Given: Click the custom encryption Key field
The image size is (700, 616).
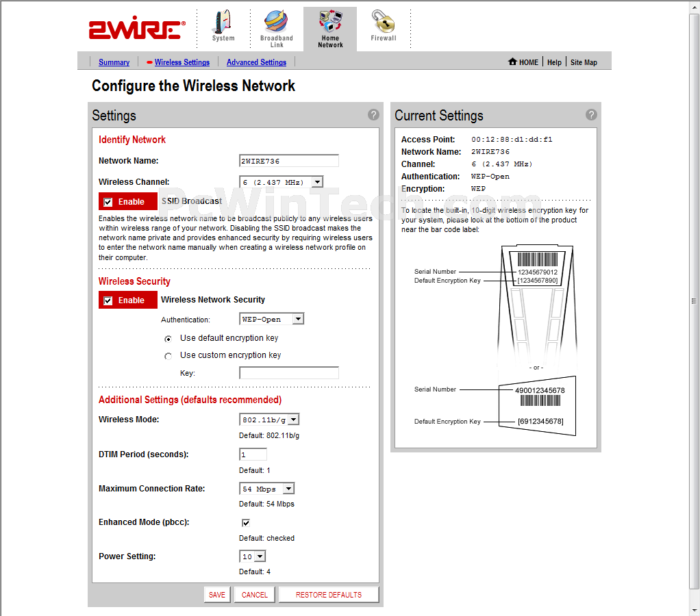Looking at the screenshot, I should pos(289,373).
